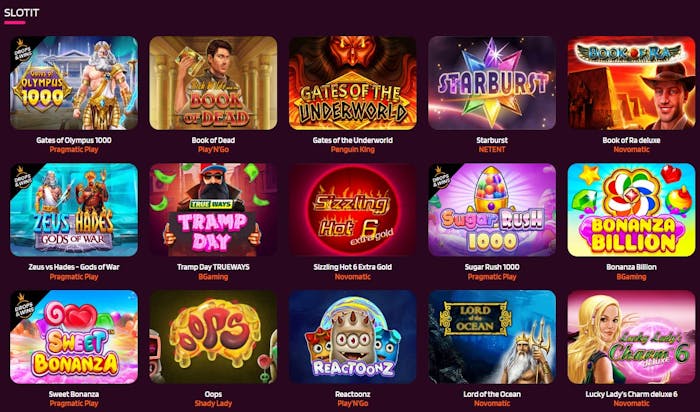Click the Book of Ra deluxe game tile
700x412 pixels.
click(631, 83)
